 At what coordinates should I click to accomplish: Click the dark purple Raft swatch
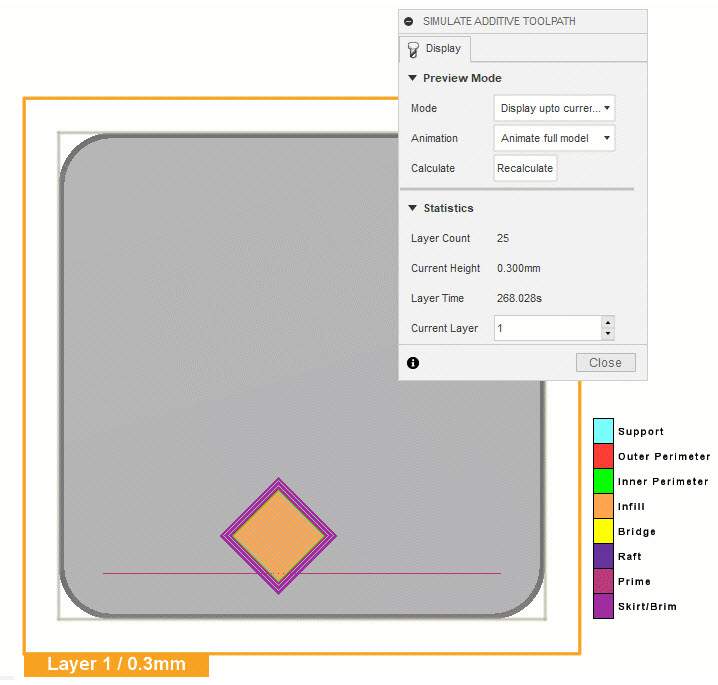pyautogui.click(x=603, y=556)
